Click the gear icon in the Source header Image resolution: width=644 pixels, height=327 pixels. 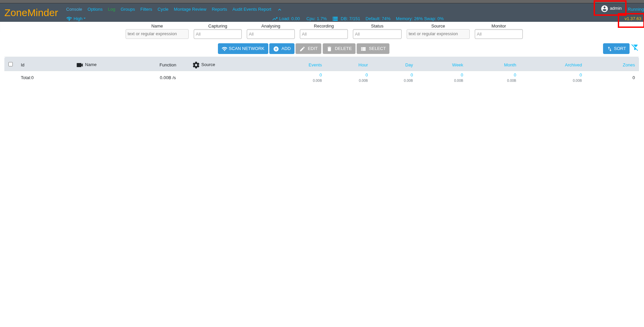[196, 65]
